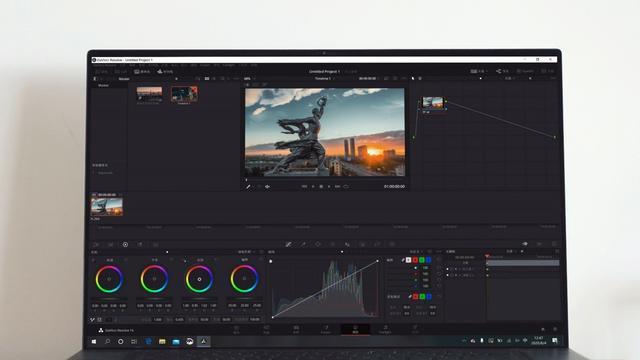This screenshot has height=360, width=640.
Task: Toggle the blue soft clip channel button
Action: (x=429, y=296)
